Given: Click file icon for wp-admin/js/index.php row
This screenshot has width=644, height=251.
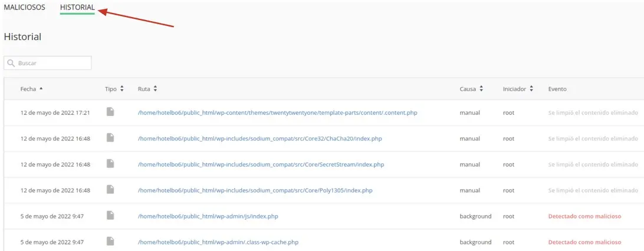Looking at the screenshot, I should [x=110, y=215].
